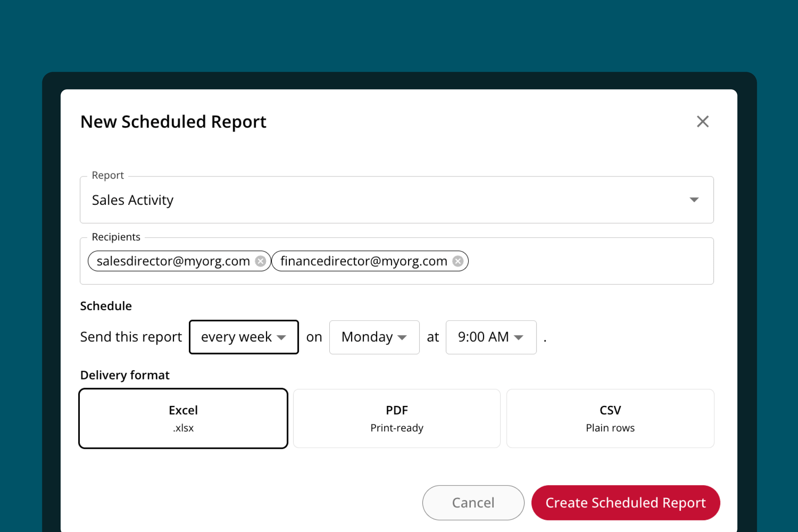Remove salesdirector@myorg.com recipient chip
Image resolution: width=798 pixels, height=532 pixels.
261,261
